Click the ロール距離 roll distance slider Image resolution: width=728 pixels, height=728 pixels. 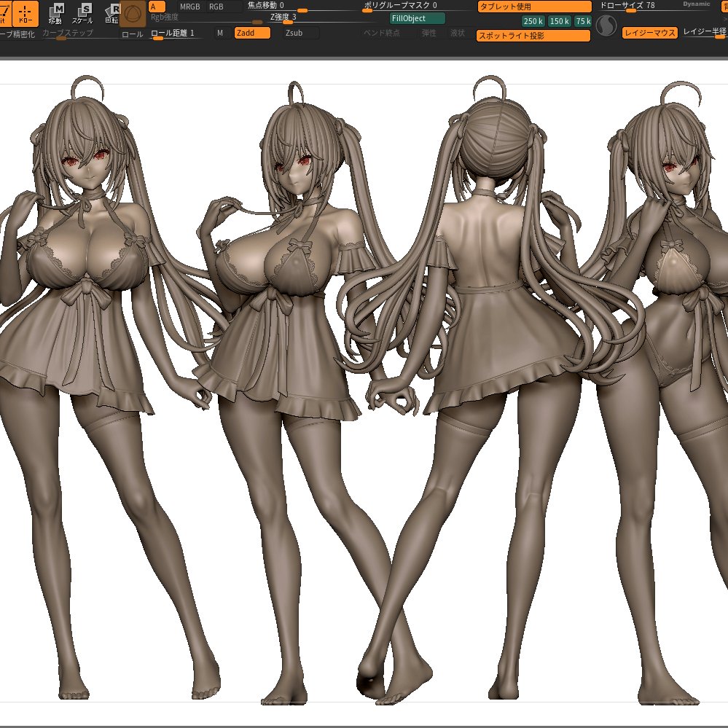pyautogui.click(x=176, y=34)
